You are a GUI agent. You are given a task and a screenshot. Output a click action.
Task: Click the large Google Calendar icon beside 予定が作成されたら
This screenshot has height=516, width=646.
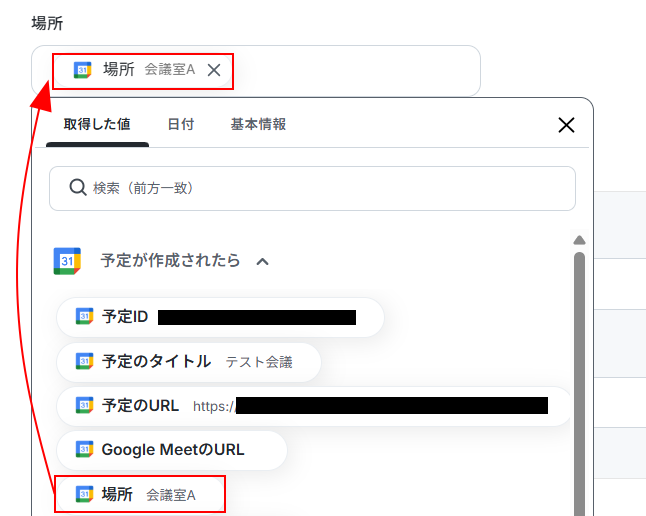coord(67,261)
